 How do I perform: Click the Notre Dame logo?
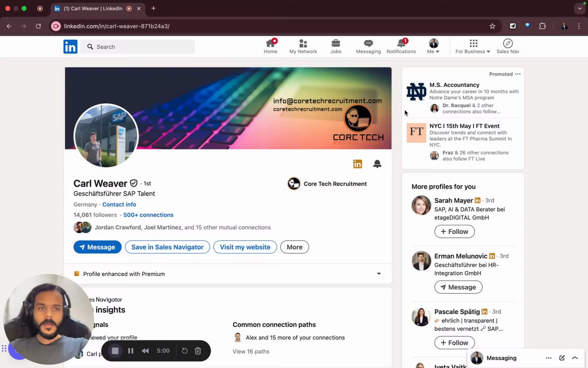tap(416, 92)
